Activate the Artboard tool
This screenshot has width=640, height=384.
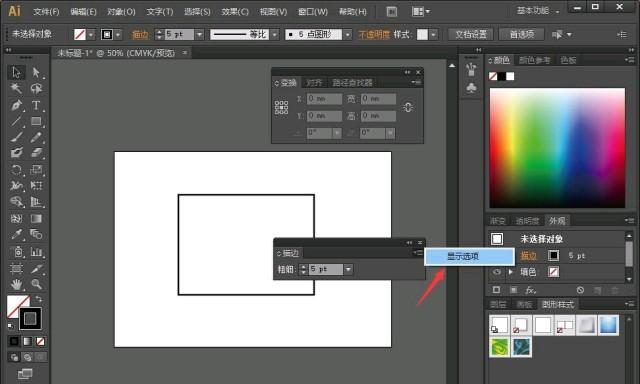click(x=16, y=268)
